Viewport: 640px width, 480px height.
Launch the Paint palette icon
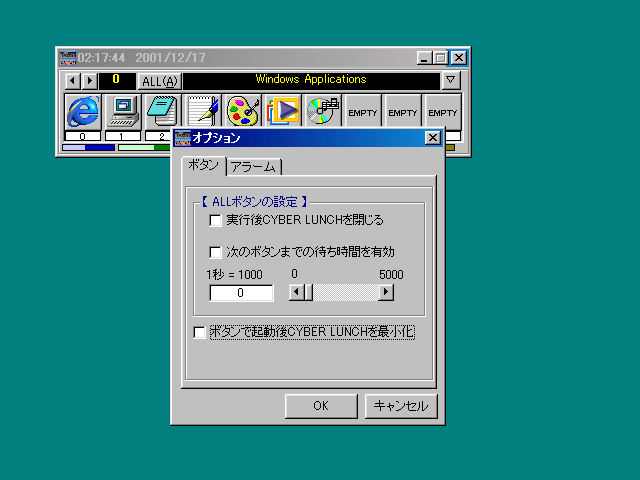(x=243, y=111)
